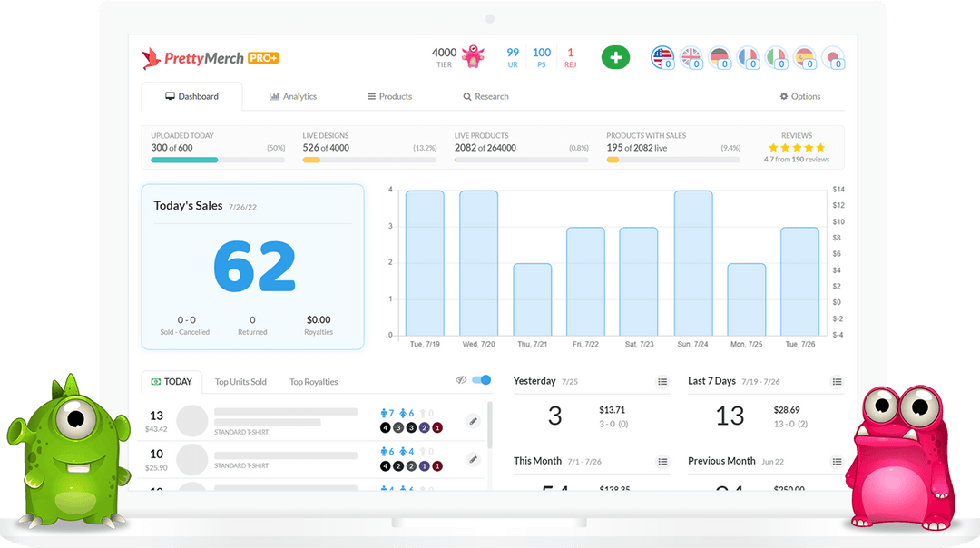
Task: Click the Uploaded Today progress bar
Action: click(218, 160)
